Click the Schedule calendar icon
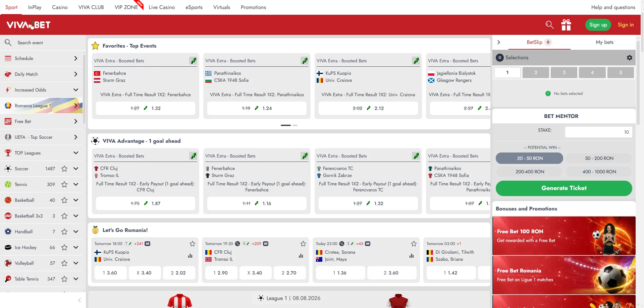 [x=8, y=58]
